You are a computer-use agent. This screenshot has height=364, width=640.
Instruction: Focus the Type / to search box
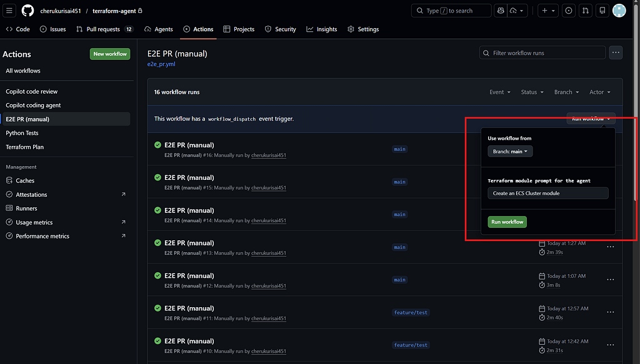coord(451,11)
